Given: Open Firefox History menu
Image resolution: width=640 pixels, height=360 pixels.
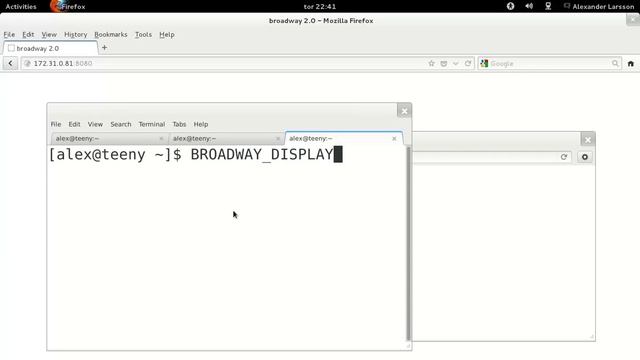Looking at the screenshot, I should 76,35.
